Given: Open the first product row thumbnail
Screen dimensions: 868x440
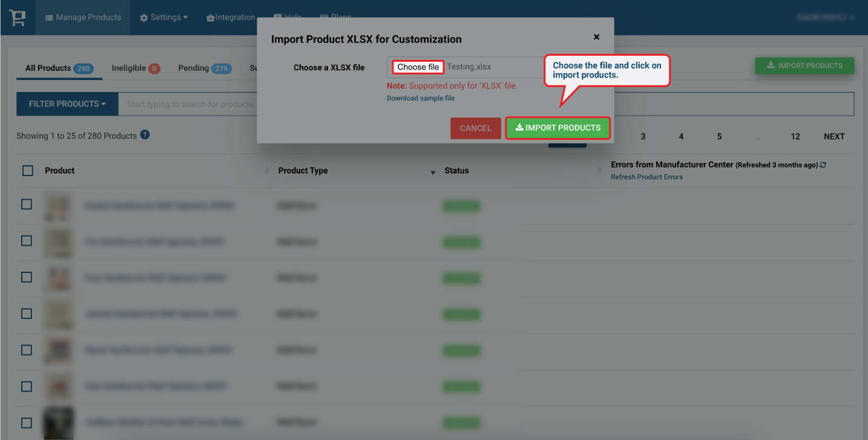Looking at the screenshot, I should point(59,206).
